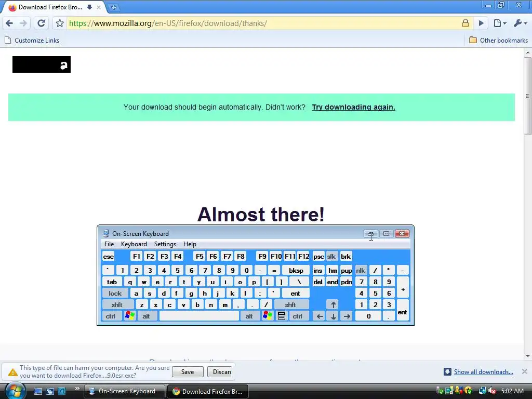Viewport: 532px width, 399px height.
Task: Click Show Desktop quick launch icon
Action: click(37, 391)
